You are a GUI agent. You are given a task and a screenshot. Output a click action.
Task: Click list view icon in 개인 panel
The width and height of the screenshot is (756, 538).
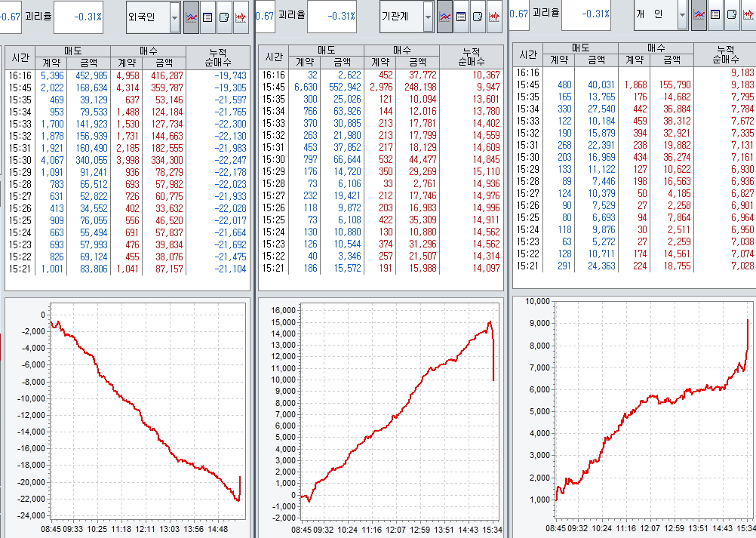point(716,14)
